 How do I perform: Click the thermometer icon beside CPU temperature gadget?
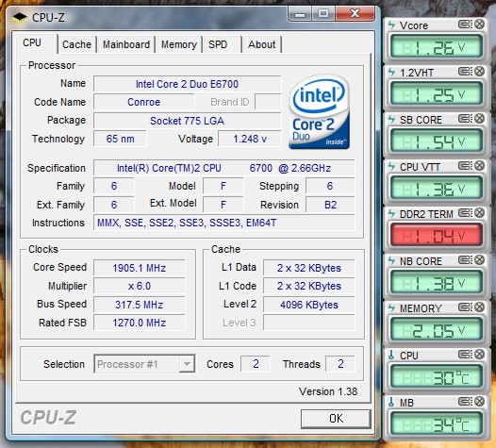[391, 355]
